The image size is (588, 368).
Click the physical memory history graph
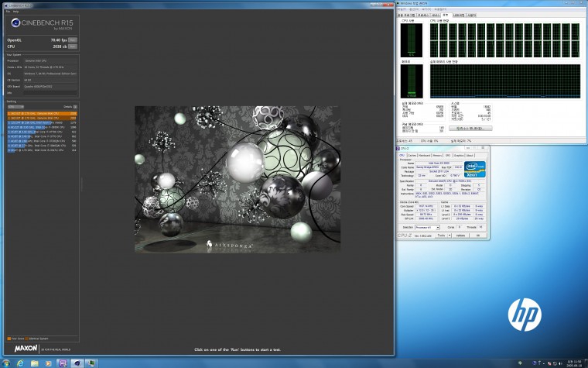(505, 81)
